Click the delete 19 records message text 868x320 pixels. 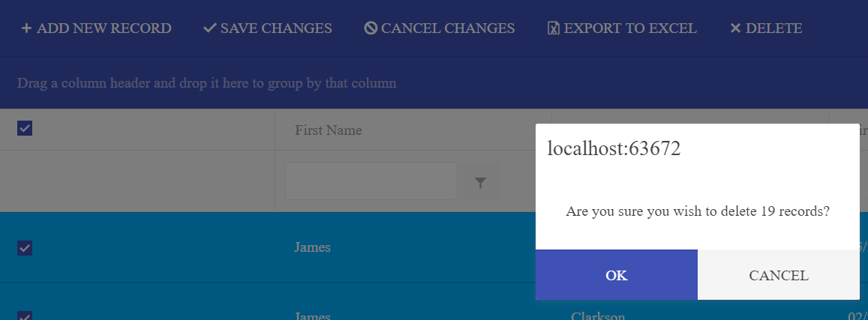(x=697, y=211)
